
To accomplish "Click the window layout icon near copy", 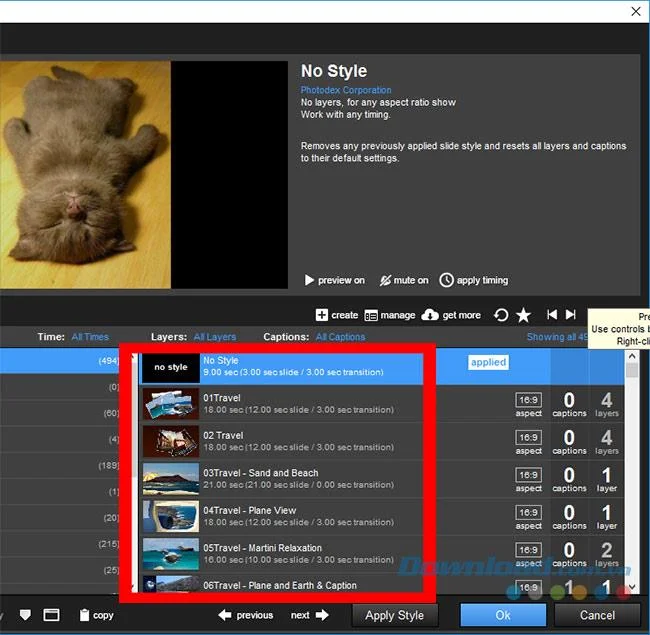I will [x=51, y=615].
